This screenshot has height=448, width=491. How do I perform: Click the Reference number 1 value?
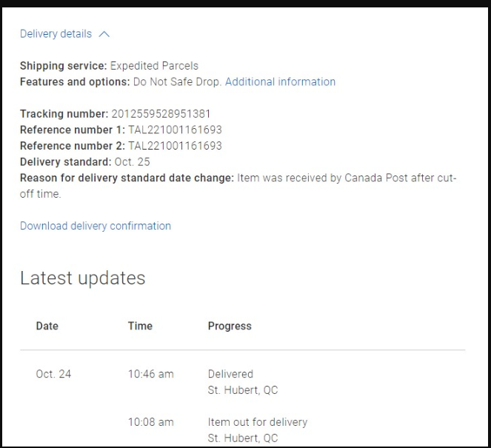[x=175, y=130]
